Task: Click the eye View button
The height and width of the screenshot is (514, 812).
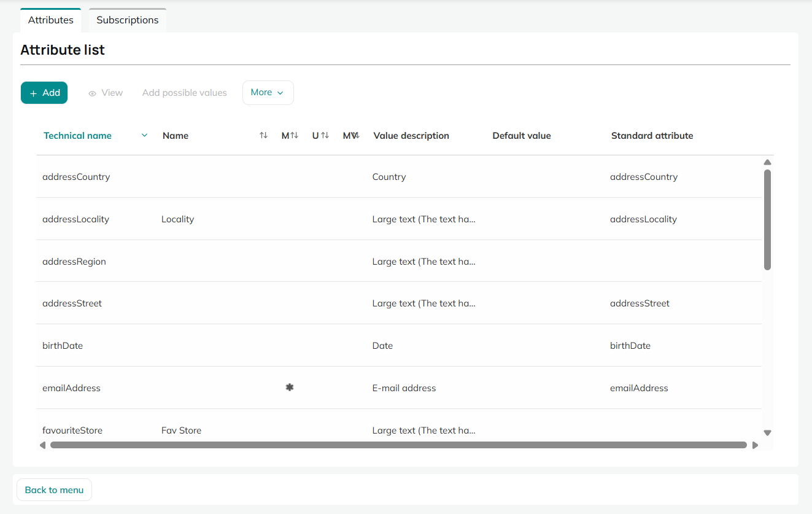Action: (x=106, y=93)
